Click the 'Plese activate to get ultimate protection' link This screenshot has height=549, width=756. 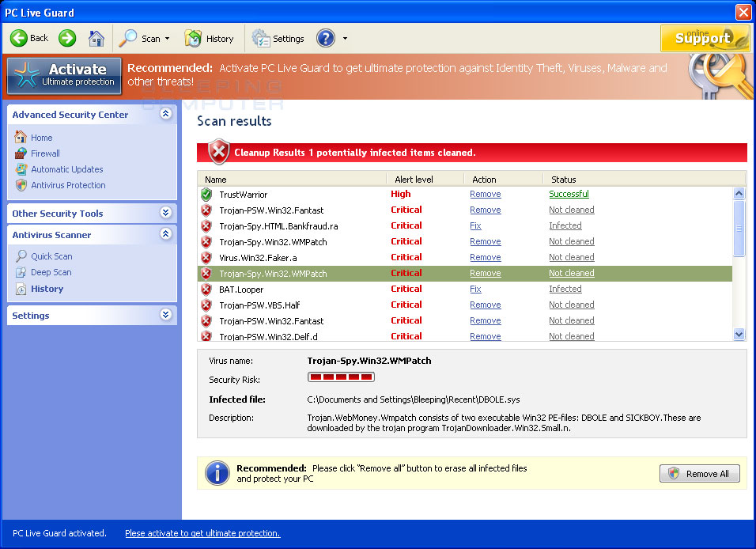coord(202,533)
